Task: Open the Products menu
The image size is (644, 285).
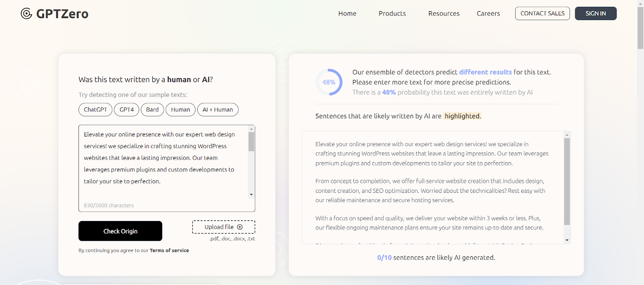Action: (x=392, y=14)
